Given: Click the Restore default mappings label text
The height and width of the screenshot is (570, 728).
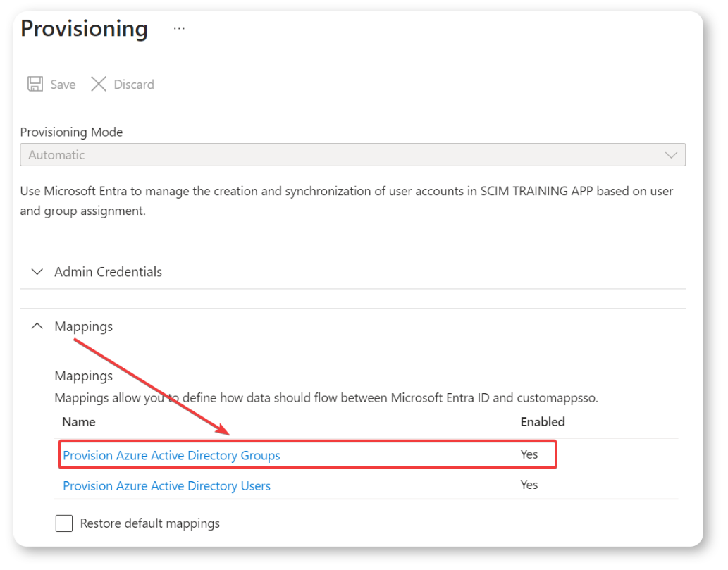Looking at the screenshot, I should pyautogui.click(x=149, y=523).
